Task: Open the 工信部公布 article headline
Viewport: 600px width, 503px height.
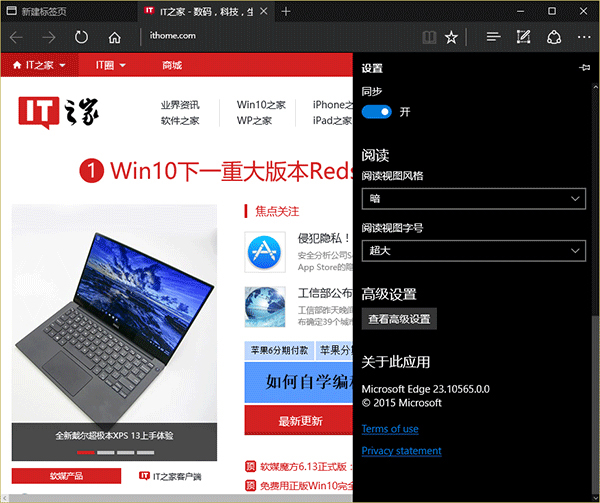Action: point(325,293)
